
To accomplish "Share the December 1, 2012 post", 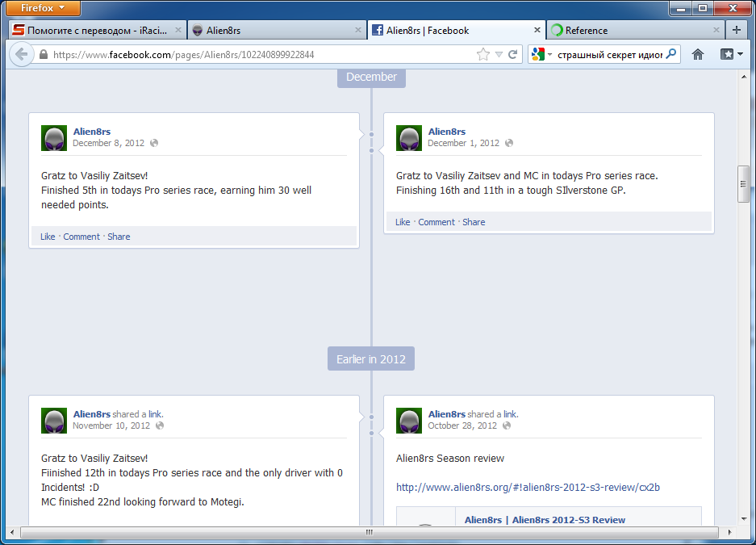I will point(474,222).
